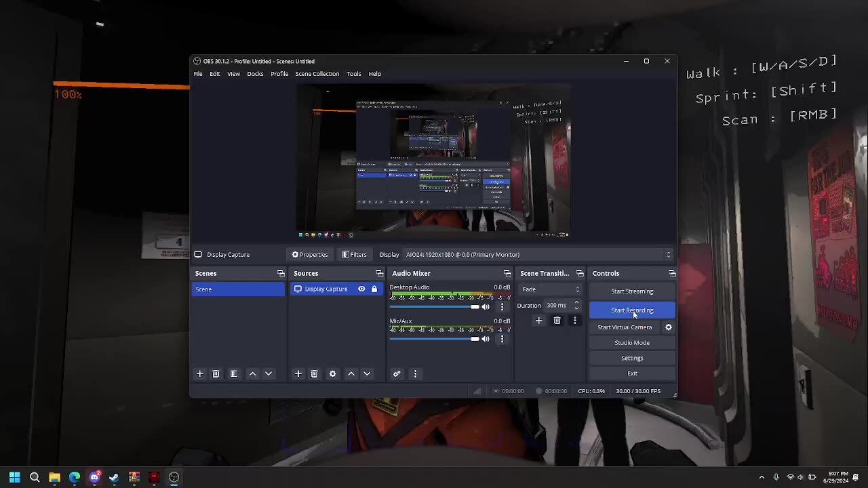Open the Profile menu
The image size is (868, 488).
279,74
